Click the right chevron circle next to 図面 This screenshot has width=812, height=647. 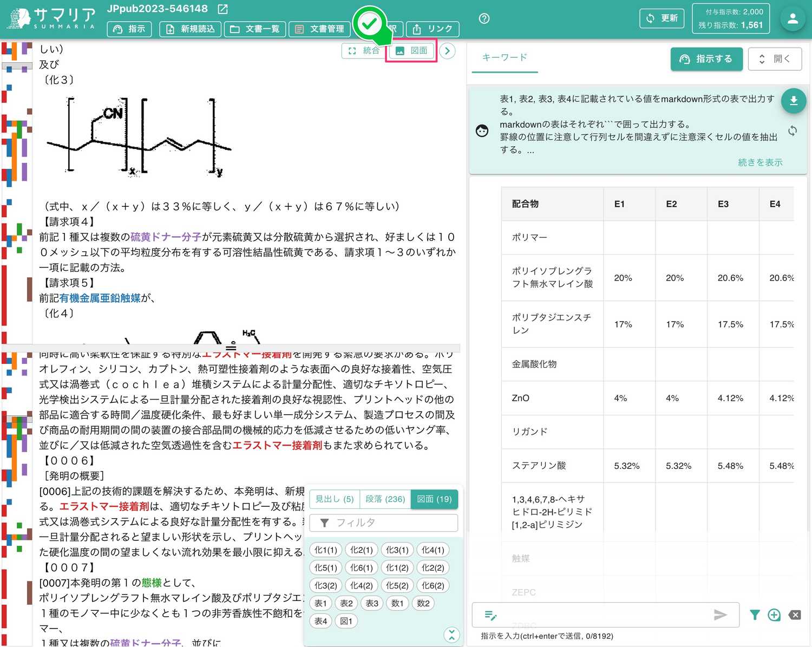pyautogui.click(x=447, y=51)
